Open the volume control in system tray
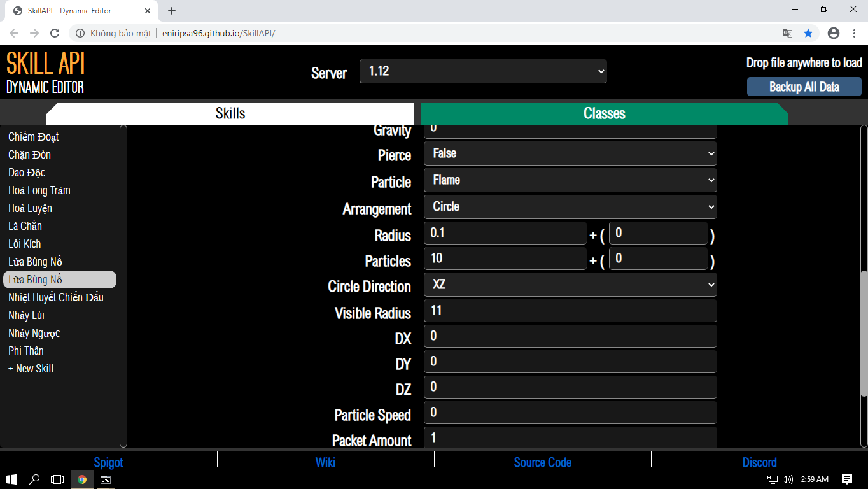Viewport: 868px width, 489px height. [788, 479]
